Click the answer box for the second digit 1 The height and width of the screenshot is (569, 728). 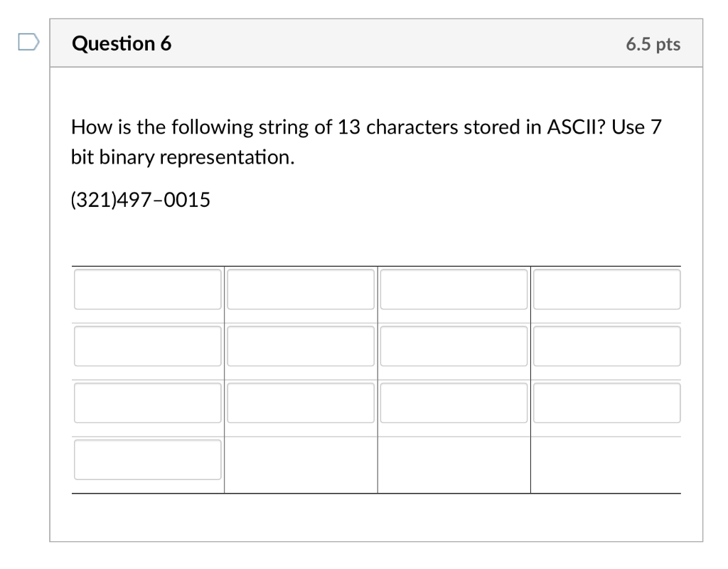(x=606, y=403)
